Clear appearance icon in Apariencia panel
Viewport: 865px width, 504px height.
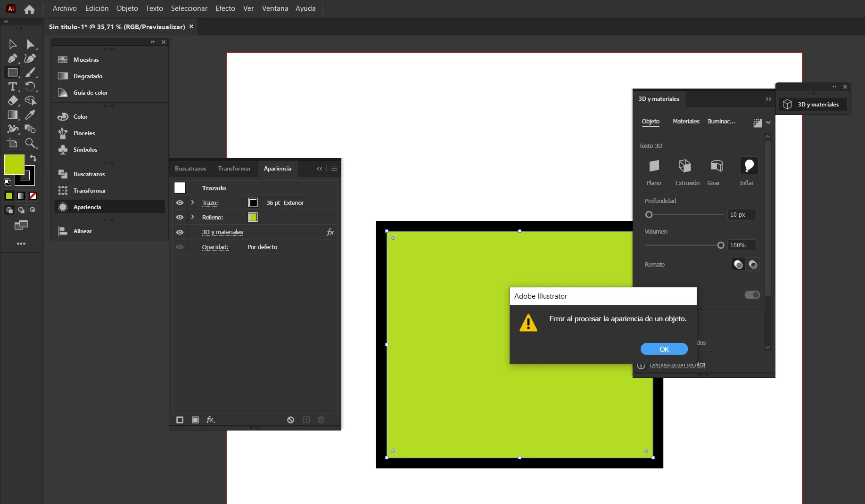pos(290,420)
